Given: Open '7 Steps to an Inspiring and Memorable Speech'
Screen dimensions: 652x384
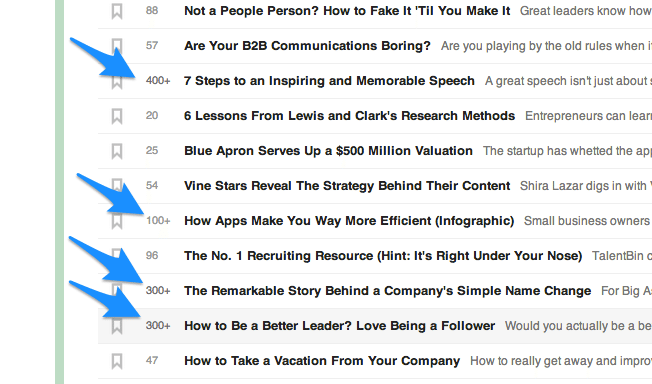Looking at the screenshot, I should [x=329, y=81].
